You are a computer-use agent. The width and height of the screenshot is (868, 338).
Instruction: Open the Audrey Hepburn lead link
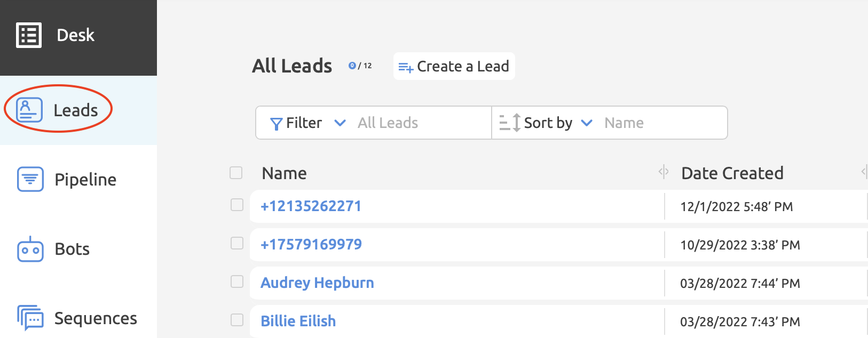click(x=317, y=283)
